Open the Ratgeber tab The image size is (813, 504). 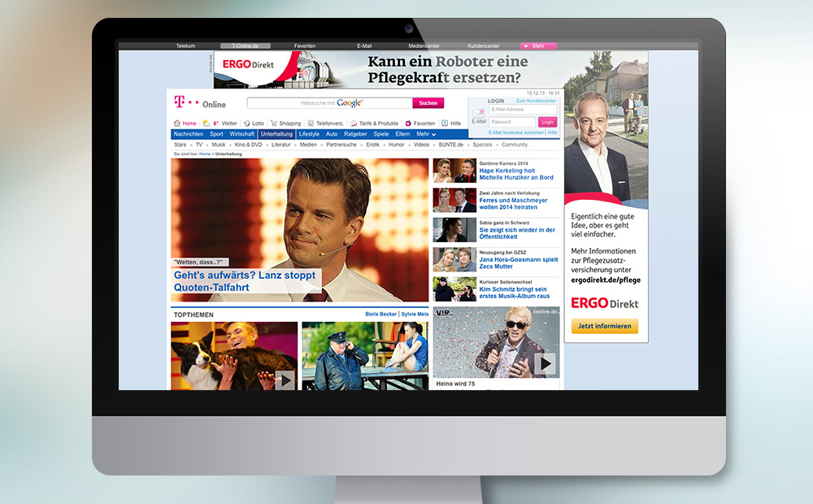[x=356, y=134]
